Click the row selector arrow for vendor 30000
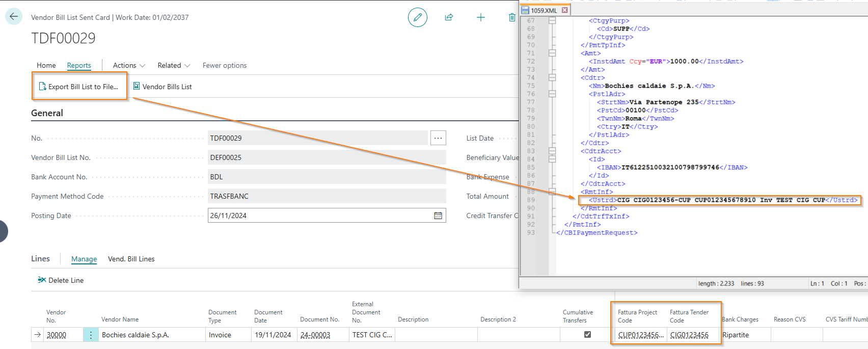 tap(38, 335)
